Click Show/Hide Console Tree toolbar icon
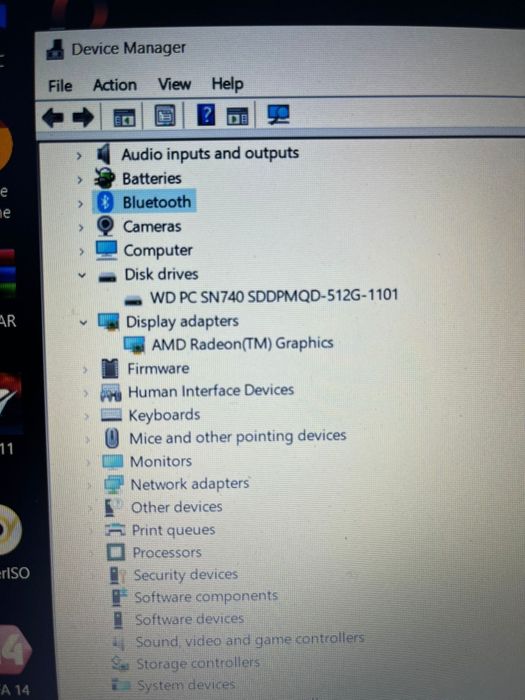This screenshot has height=700, width=525. point(124,118)
